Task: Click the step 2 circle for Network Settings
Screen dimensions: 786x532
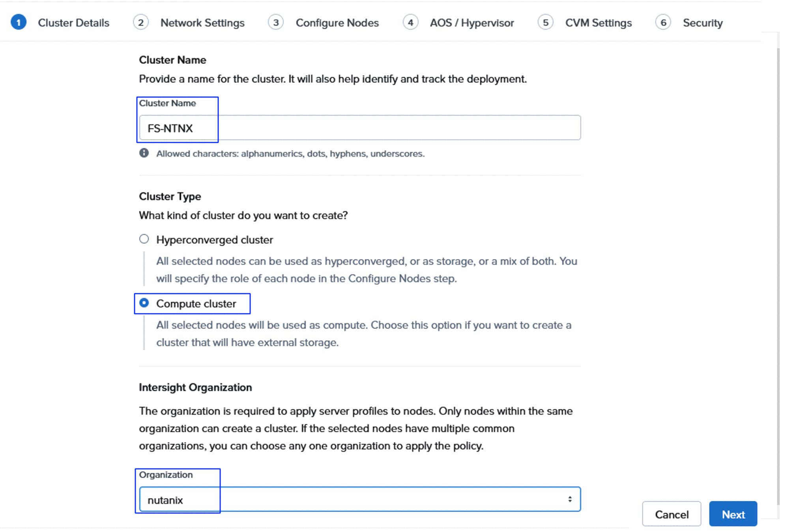Action: pyautogui.click(x=140, y=22)
